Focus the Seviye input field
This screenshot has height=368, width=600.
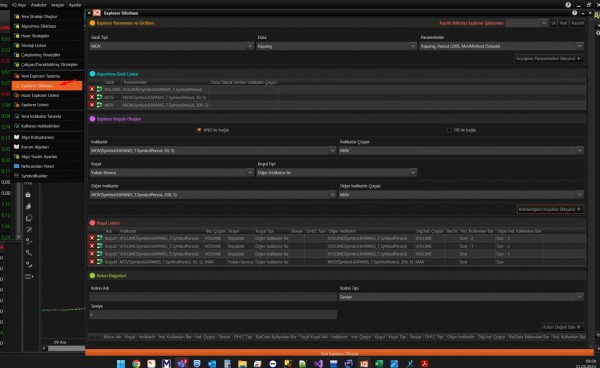(213, 315)
